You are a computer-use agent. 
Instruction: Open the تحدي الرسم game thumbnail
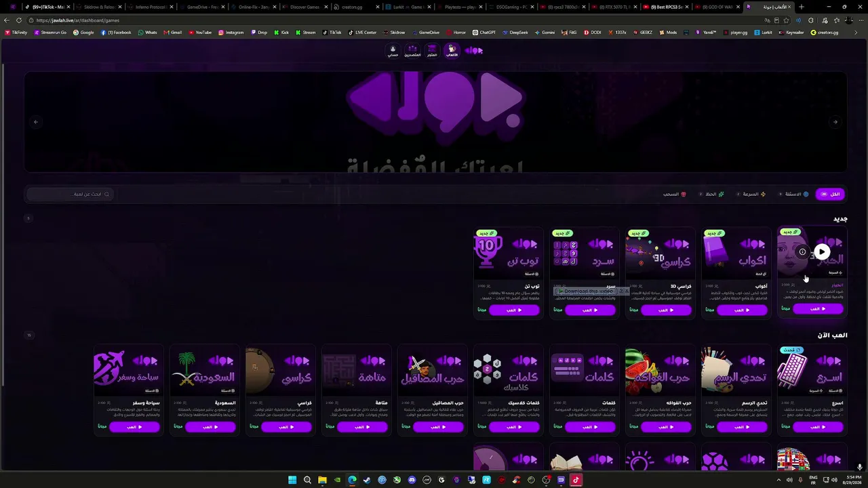coord(736,370)
